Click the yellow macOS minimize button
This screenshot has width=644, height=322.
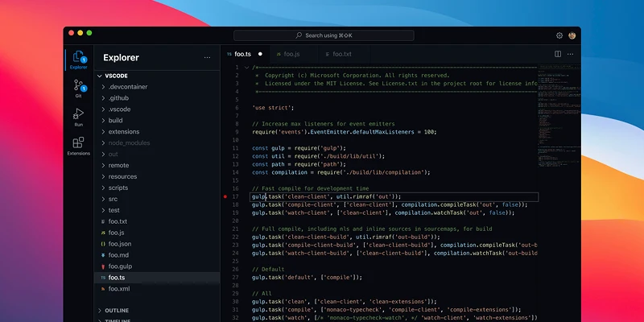80,33
